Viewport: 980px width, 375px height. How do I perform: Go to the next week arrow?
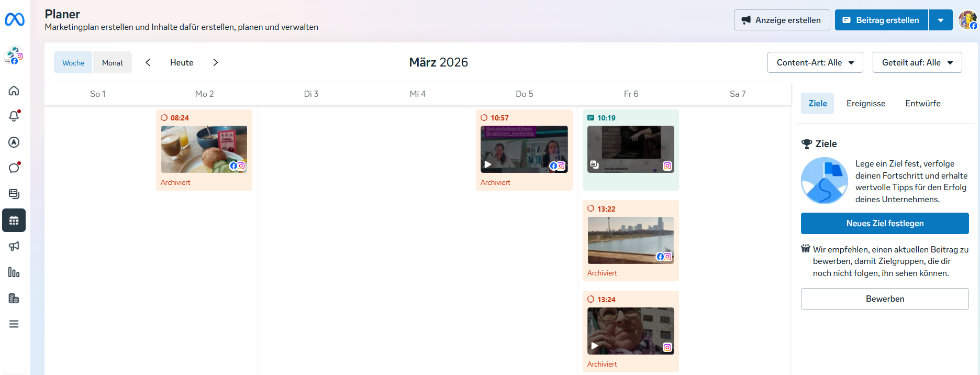[x=216, y=62]
